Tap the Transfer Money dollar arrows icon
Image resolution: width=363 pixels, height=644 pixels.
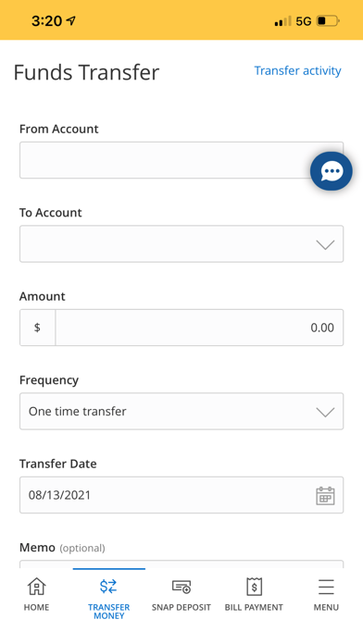click(108, 587)
